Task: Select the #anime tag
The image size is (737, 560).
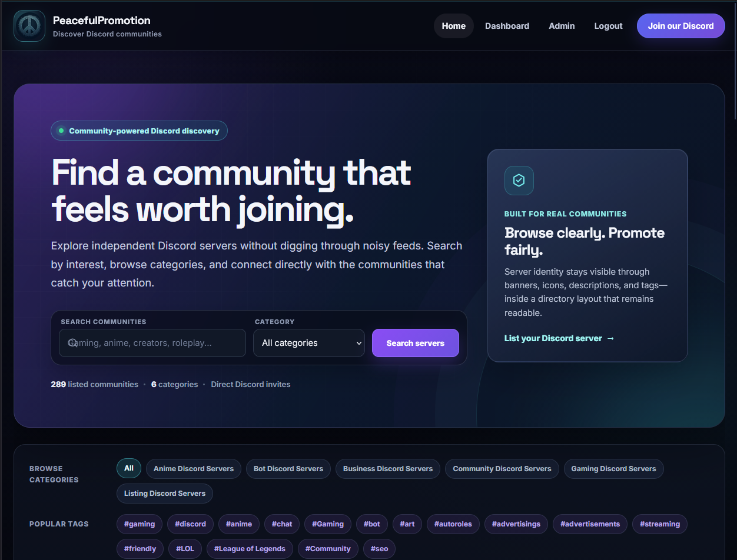Action: (239, 524)
